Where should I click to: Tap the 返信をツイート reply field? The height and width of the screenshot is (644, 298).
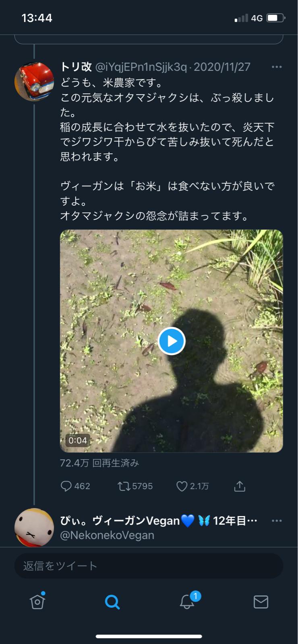click(149, 566)
